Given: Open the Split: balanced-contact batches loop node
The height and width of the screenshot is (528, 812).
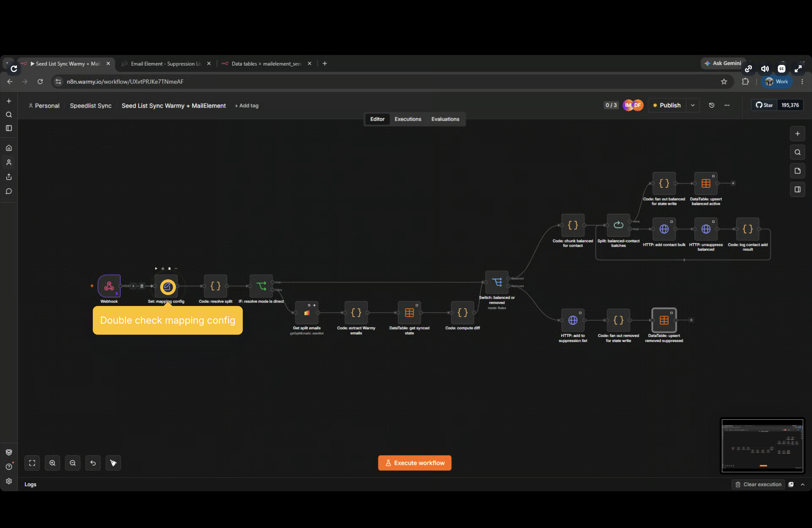Looking at the screenshot, I should tap(618, 225).
